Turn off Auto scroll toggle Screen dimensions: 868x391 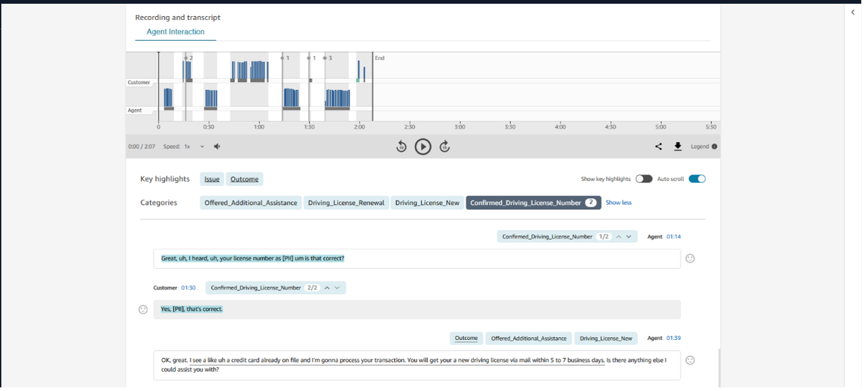click(697, 179)
